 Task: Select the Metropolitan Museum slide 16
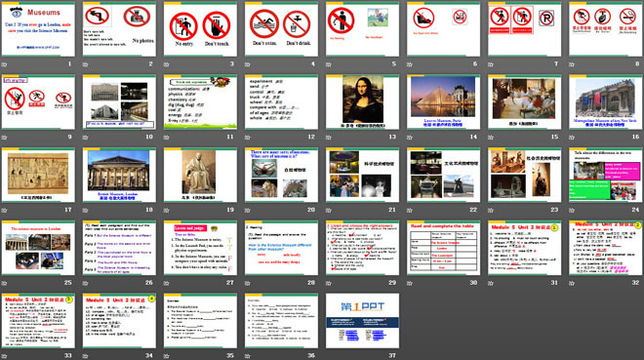(x=606, y=102)
